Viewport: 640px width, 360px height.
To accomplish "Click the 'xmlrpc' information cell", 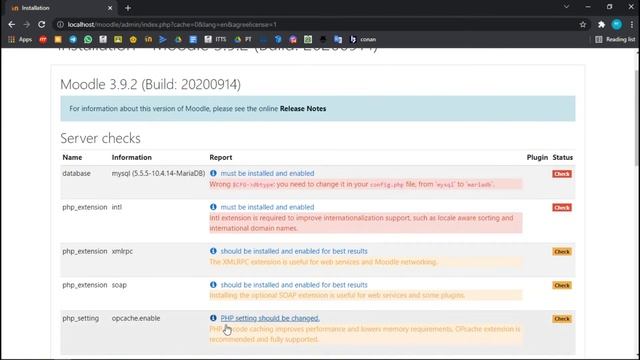I will coord(122,251).
